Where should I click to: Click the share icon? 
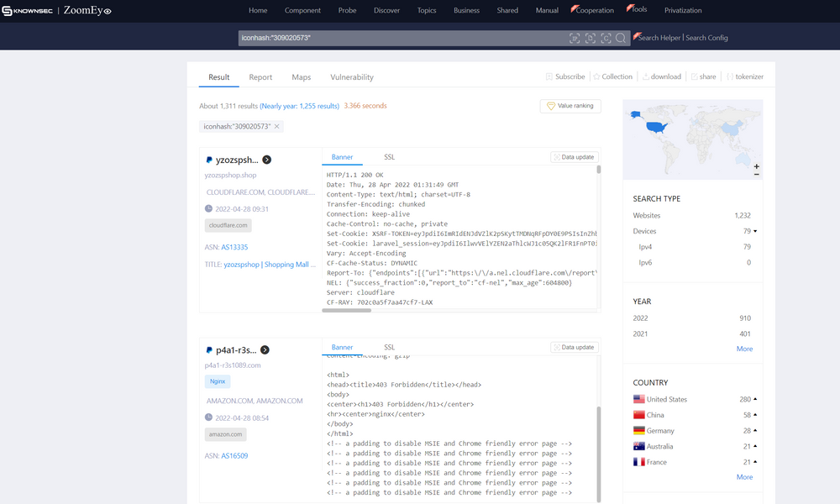click(x=695, y=76)
